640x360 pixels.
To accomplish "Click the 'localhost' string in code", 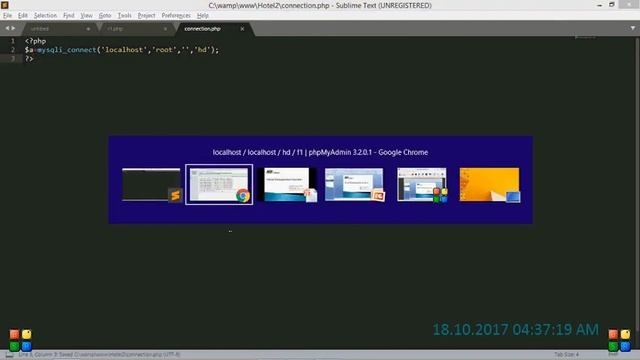I will pyautogui.click(x=124, y=50).
